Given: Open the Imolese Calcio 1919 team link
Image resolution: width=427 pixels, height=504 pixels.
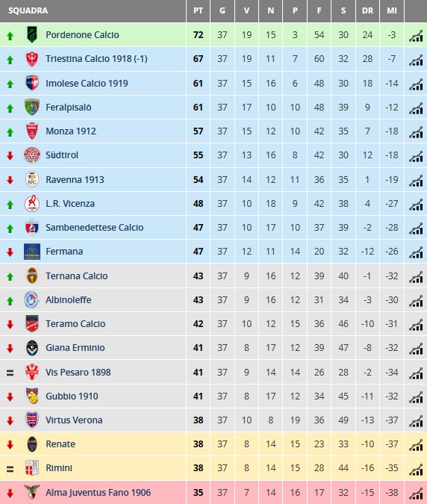Looking at the screenshot, I should point(87,83).
